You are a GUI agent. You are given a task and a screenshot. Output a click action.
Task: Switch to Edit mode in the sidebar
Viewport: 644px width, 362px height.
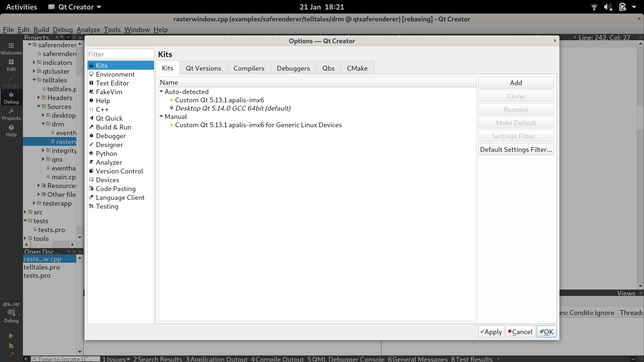[11, 65]
